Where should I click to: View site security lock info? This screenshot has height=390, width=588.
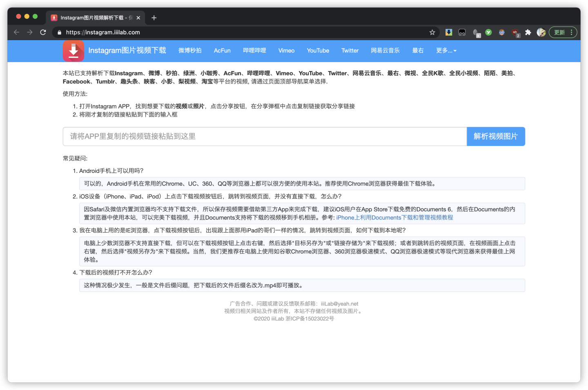tap(60, 32)
